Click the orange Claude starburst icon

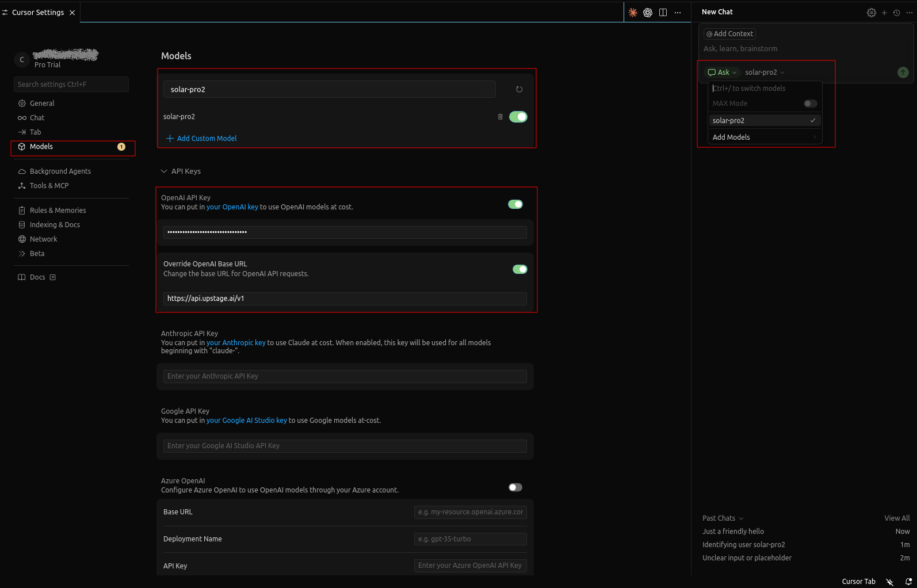[633, 12]
